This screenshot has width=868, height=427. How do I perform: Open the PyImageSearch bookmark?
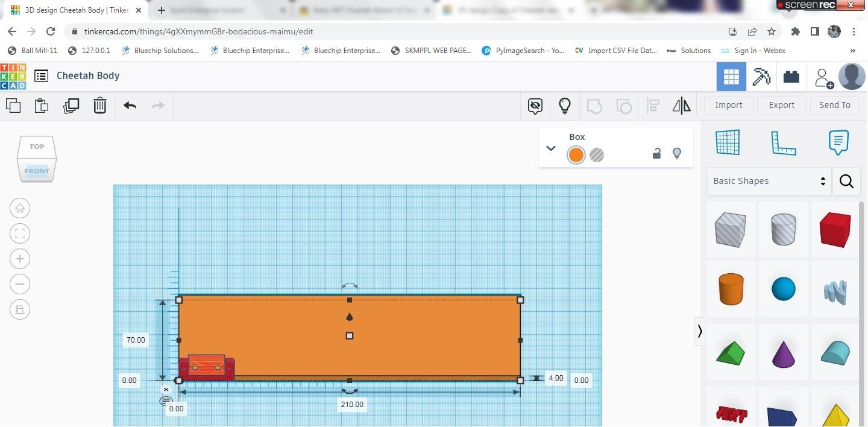click(523, 51)
